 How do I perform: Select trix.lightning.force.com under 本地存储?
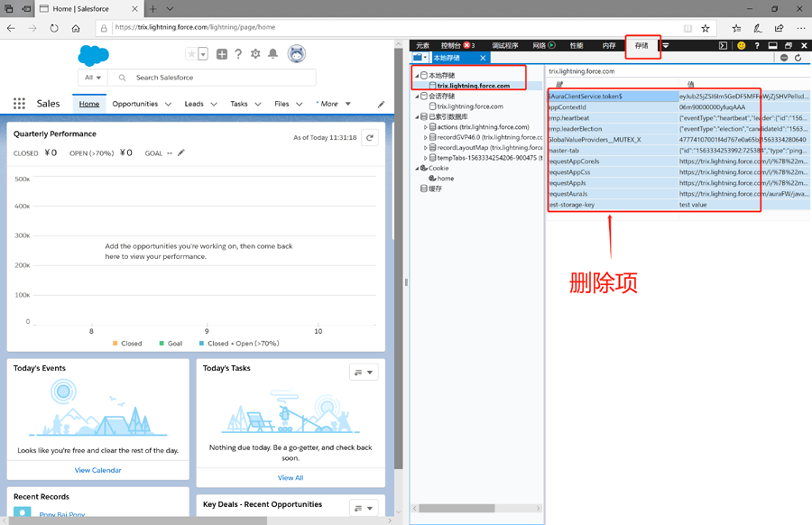click(x=474, y=86)
